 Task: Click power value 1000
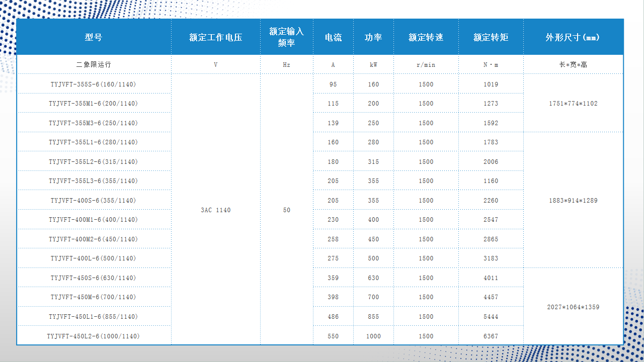coord(373,336)
